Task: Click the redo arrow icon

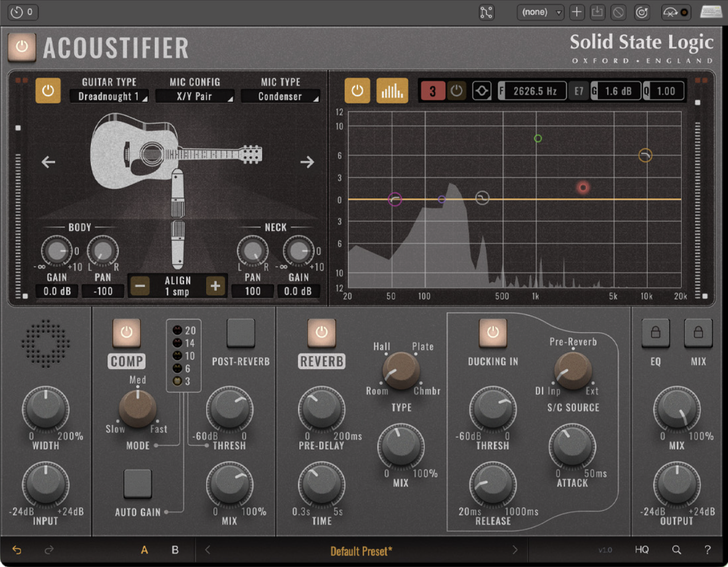Action: click(x=49, y=550)
